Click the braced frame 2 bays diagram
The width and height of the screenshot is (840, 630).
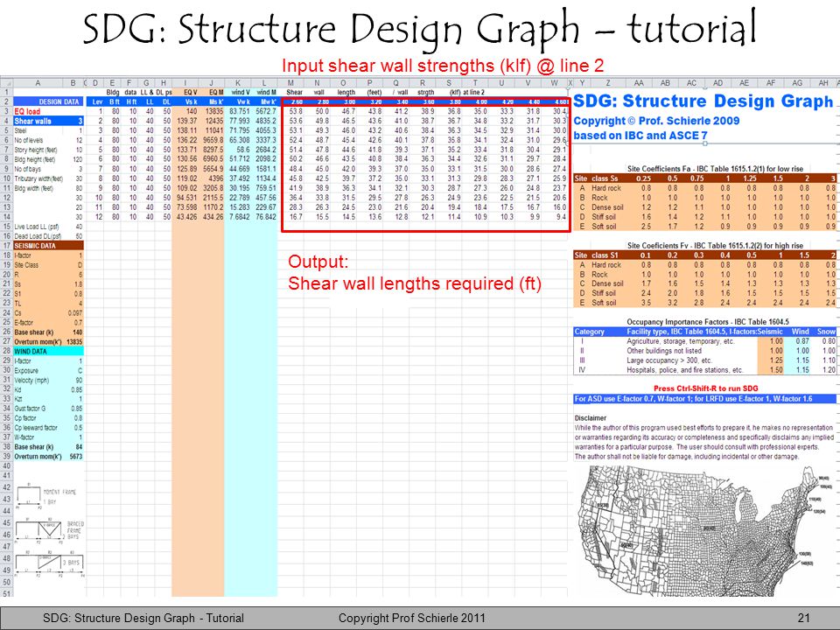pos(49,531)
